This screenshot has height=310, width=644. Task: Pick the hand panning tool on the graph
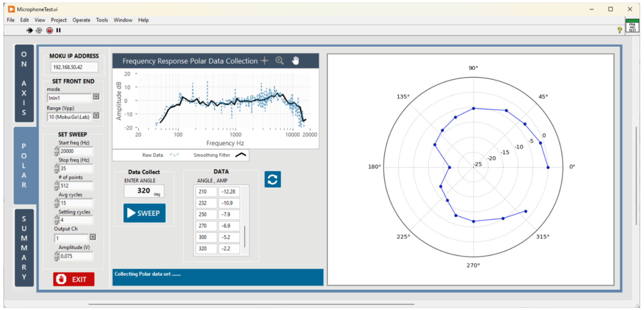pyautogui.click(x=295, y=60)
